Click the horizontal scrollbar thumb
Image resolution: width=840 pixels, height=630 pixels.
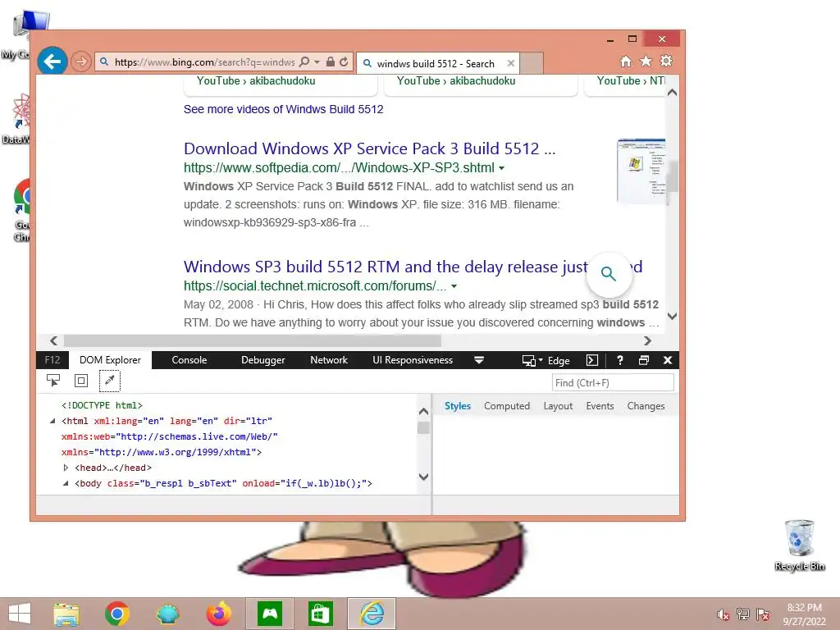[x=253, y=340]
